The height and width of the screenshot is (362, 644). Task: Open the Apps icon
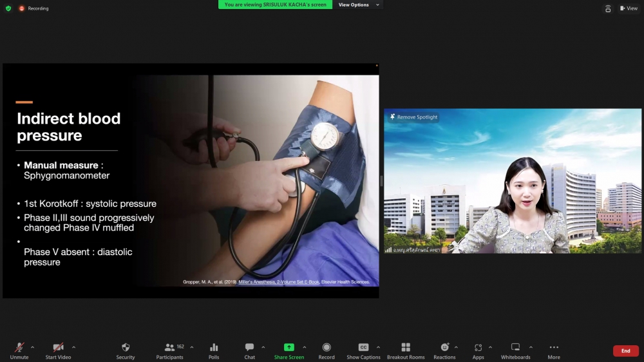[x=478, y=348]
